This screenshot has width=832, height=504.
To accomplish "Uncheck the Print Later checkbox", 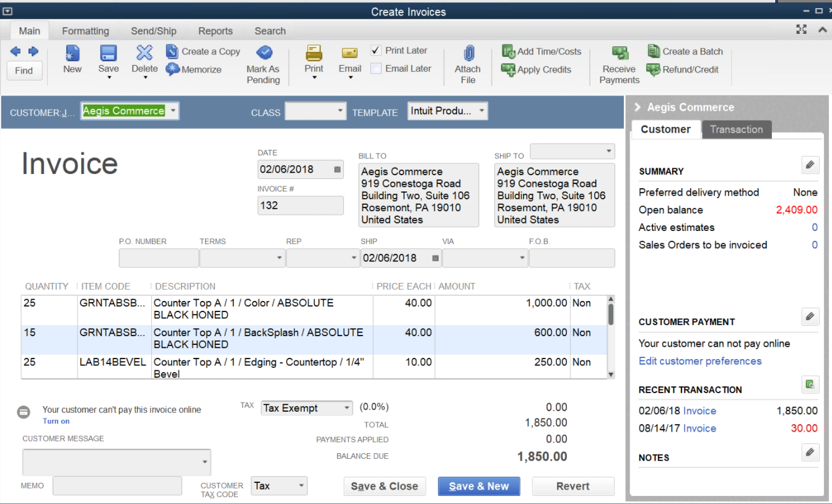I will (376, 51).
